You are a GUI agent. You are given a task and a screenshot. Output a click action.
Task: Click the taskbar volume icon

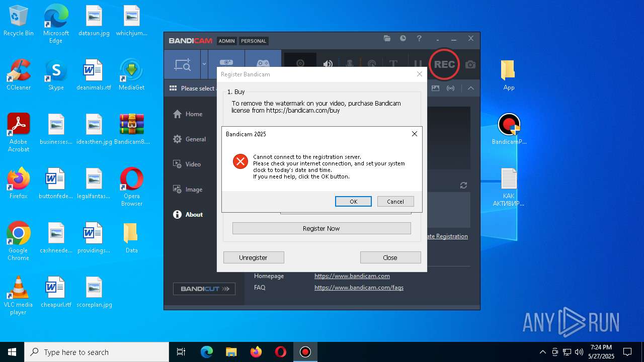(579, 352)
